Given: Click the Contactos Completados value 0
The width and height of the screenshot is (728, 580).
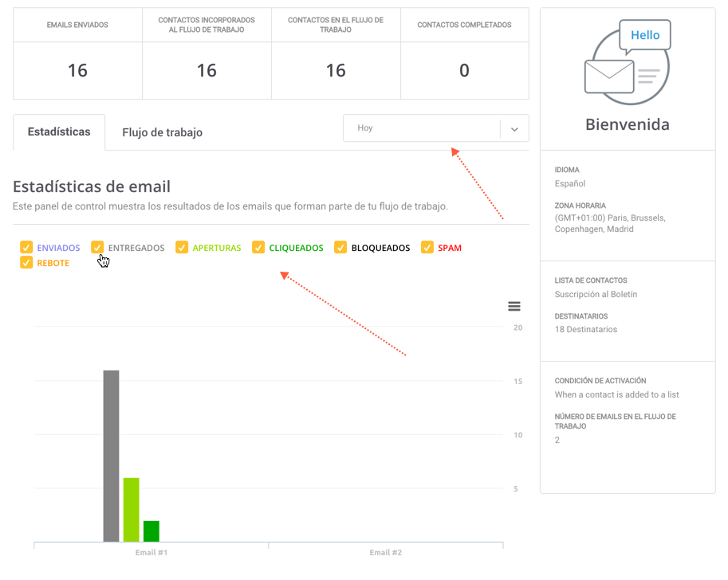Looking at the screenshot, I should 464,71.
